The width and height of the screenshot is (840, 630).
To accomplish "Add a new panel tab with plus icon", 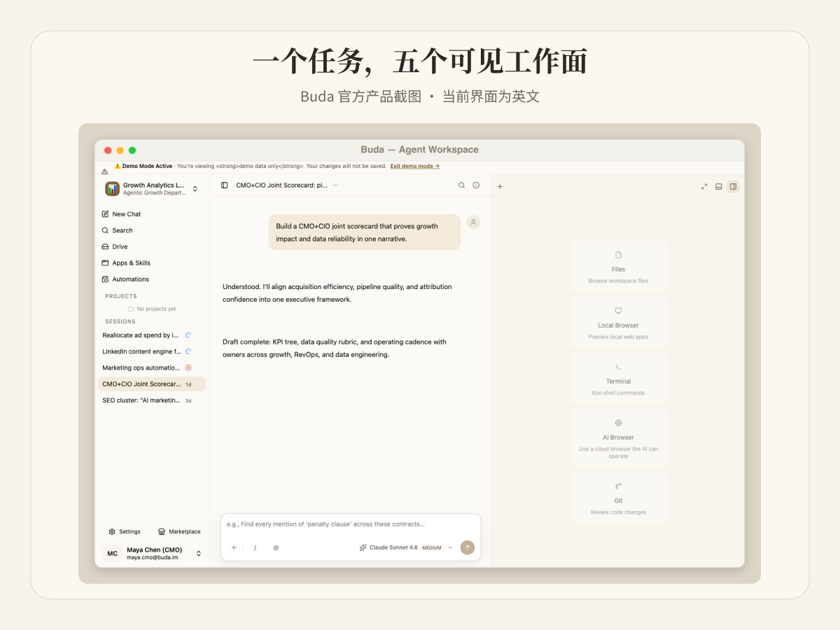I will tap(500, 186).
